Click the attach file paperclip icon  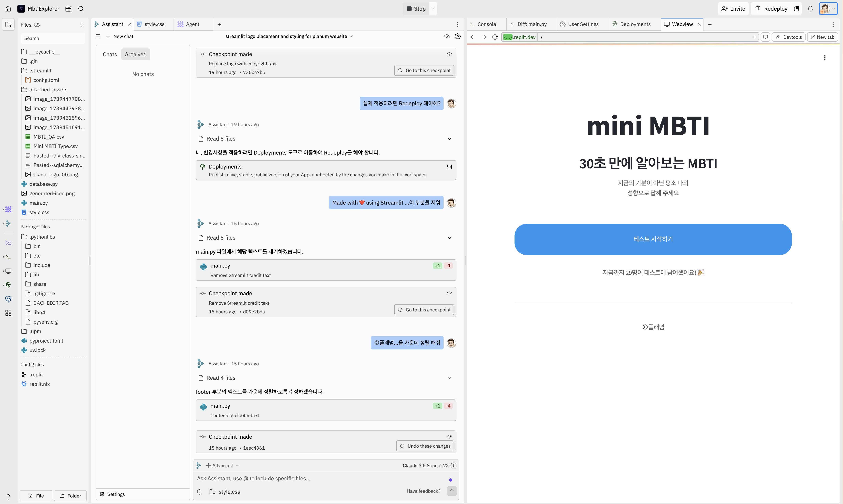tap(200, 491)
